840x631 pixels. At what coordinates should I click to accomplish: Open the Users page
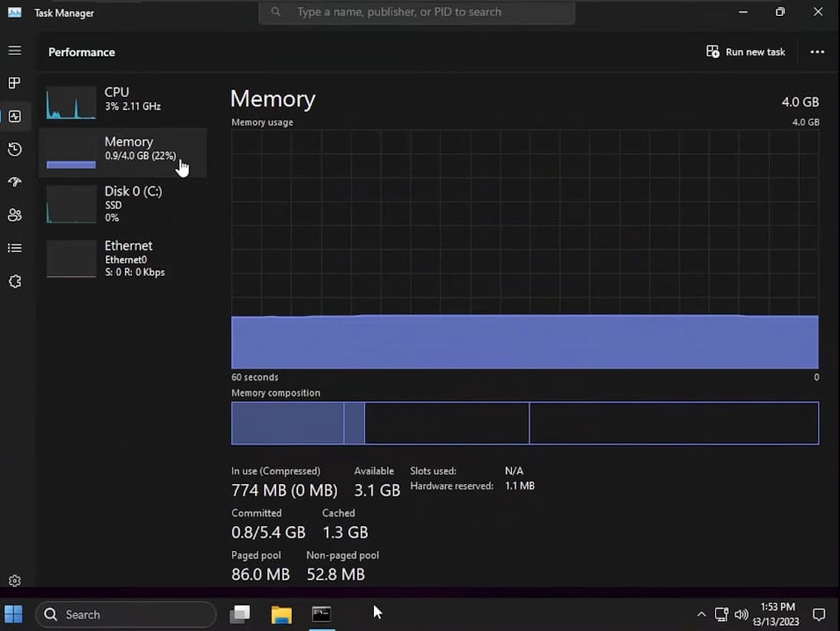coord(14,215)
